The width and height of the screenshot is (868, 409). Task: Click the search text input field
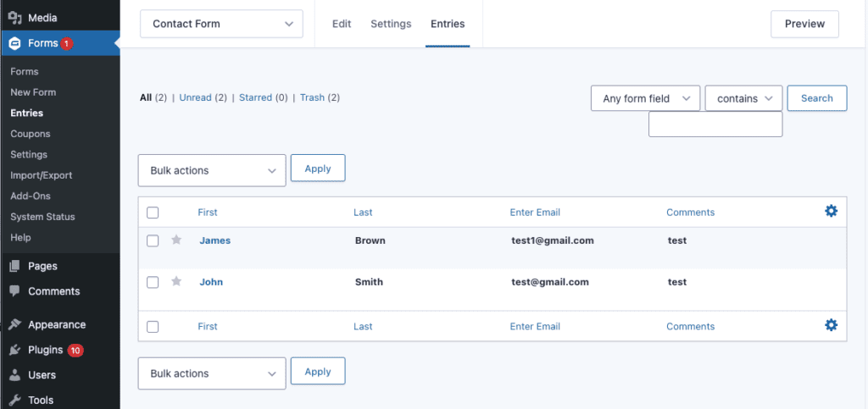[x=715, y=124]
